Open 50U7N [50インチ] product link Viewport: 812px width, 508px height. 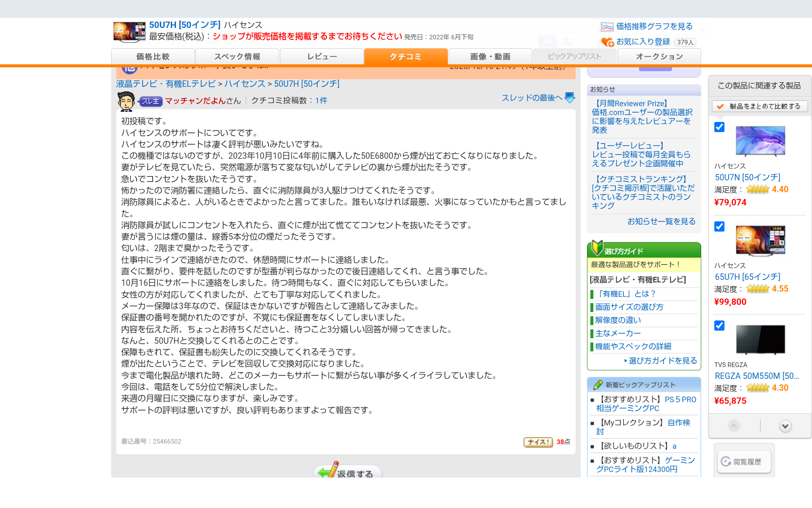tap(748, 177)
